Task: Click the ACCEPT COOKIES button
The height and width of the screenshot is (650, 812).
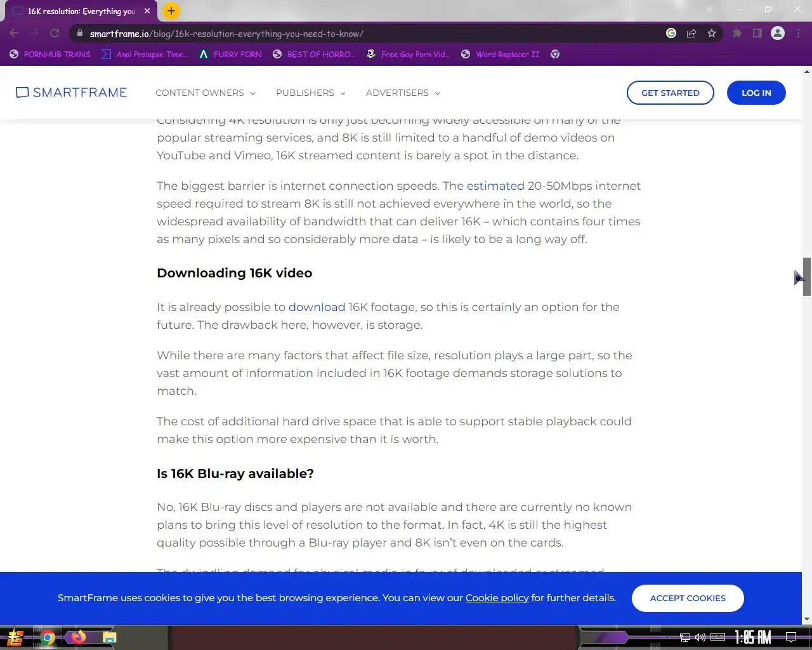Action: pos(688,598)
